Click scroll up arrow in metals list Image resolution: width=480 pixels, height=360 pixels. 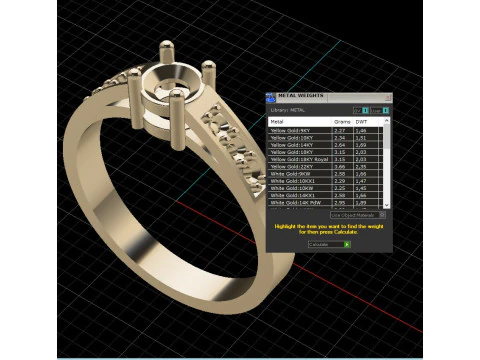click(387, 120)
